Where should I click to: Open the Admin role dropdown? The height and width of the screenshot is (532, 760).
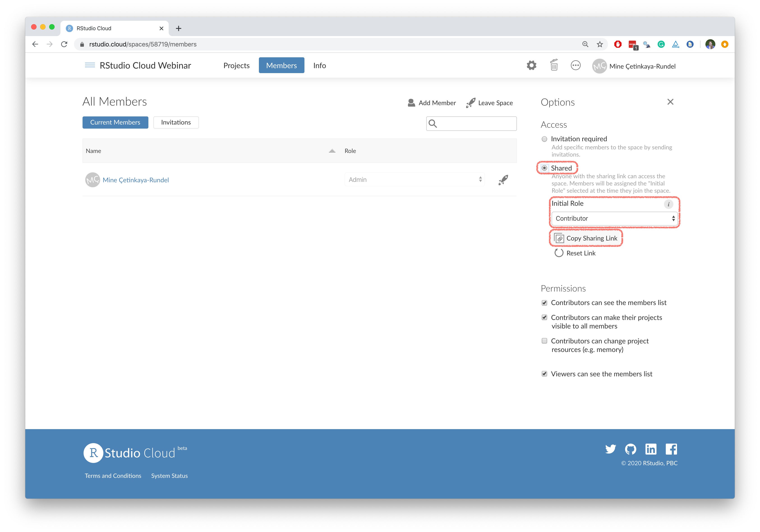pyautogui.click(x=415, y=180)
